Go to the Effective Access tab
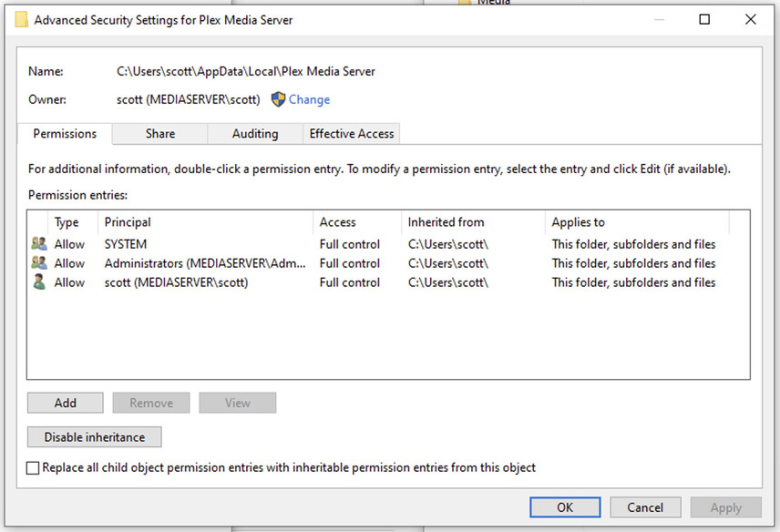The image size is (780, 532). [352, 134]
